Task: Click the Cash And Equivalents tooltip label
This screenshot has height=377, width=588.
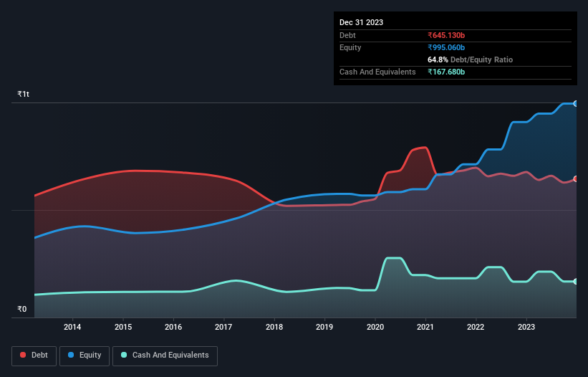Action: point(377,72)
